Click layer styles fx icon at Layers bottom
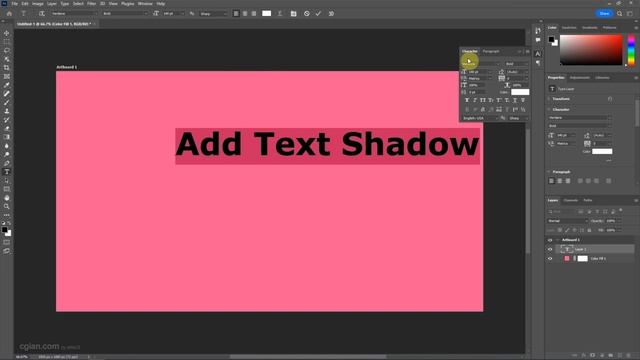 click(584, 356)
